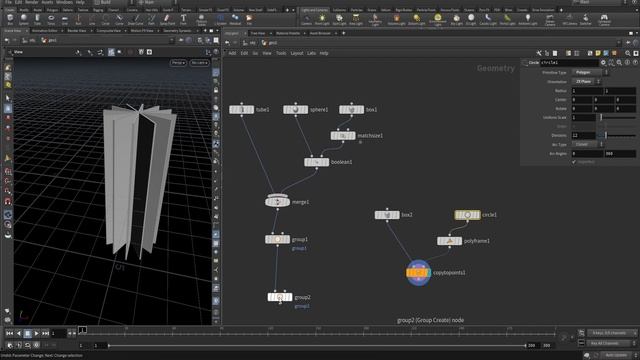The image size is (640, 360).
Task: Toggle display flag on group2 node
Action: click(290, 297)
